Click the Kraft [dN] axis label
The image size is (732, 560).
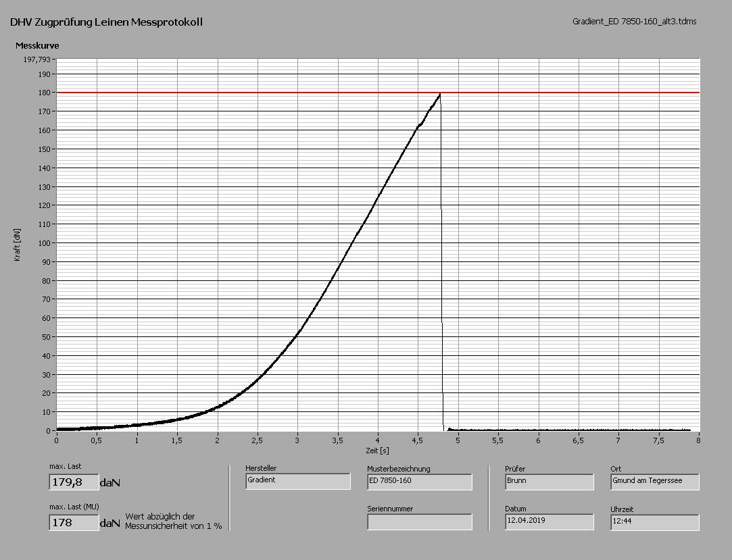click(x=18, y=245)
